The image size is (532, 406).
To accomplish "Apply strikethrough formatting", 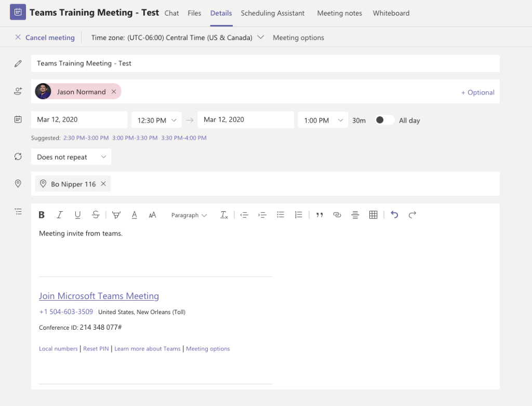I will pos(96,215).
